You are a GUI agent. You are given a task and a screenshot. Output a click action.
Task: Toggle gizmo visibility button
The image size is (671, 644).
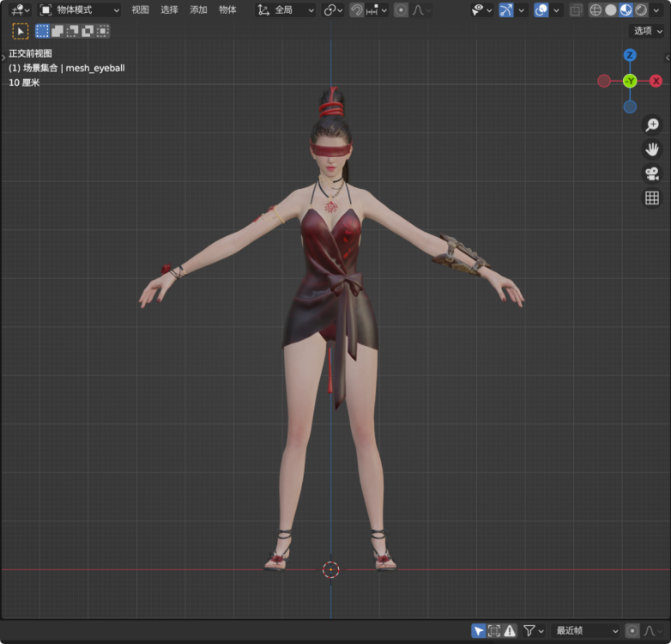click(x=506, y=10)
